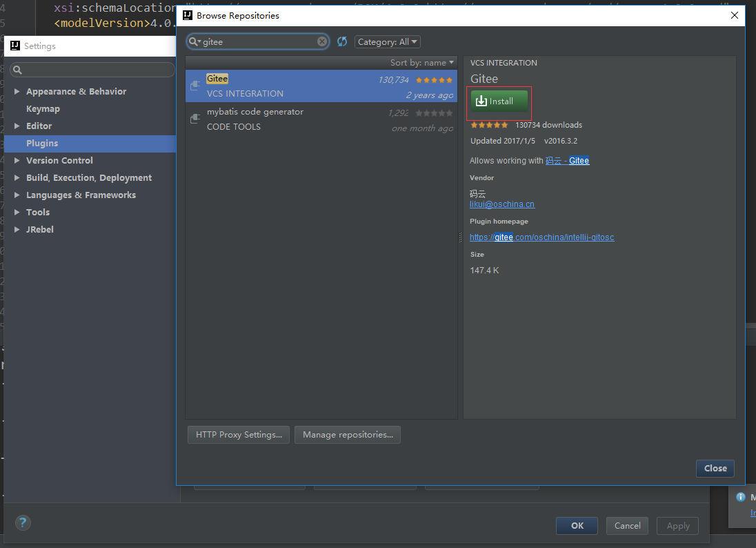The height and width of the screenshot is (548, 756).
Task: Expand the JRebel settings node
Action: pyautogui.click(x=17, y=230)
